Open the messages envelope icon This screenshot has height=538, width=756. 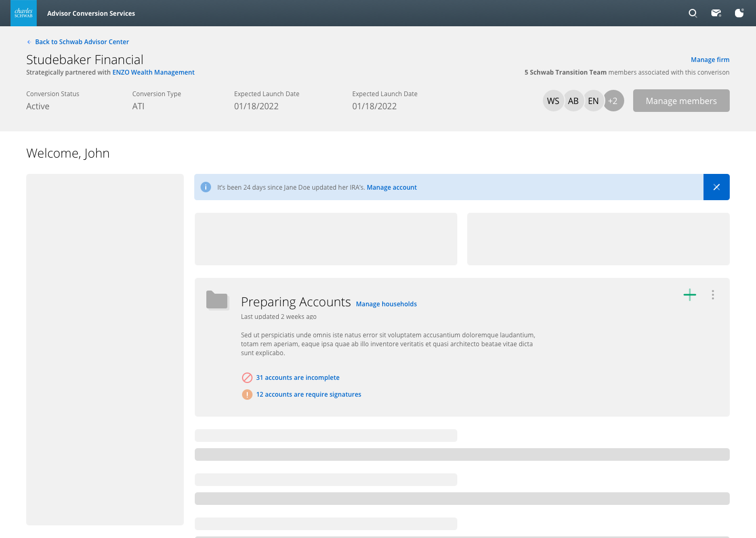click(x=716, y=13)
